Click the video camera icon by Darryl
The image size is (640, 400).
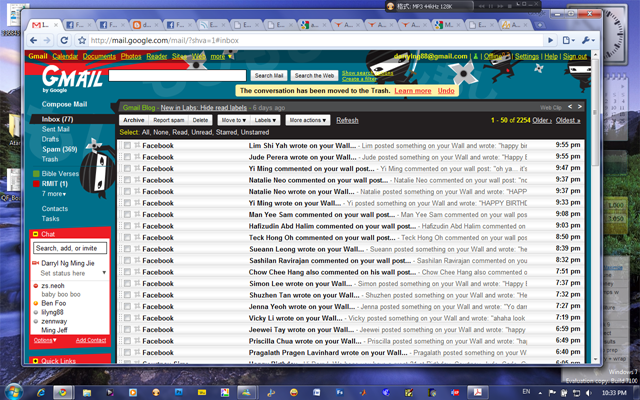[x=36, y=263]
